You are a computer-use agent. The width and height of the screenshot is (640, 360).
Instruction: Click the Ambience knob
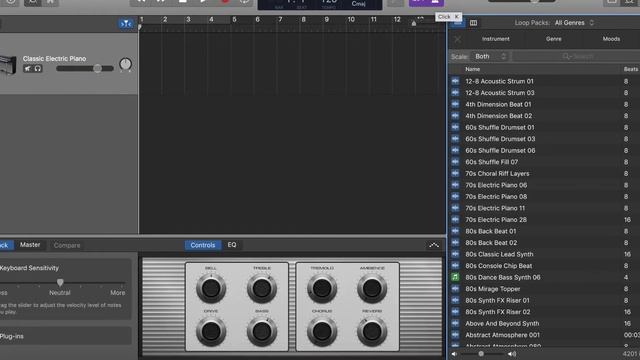[x=372, y=288]
